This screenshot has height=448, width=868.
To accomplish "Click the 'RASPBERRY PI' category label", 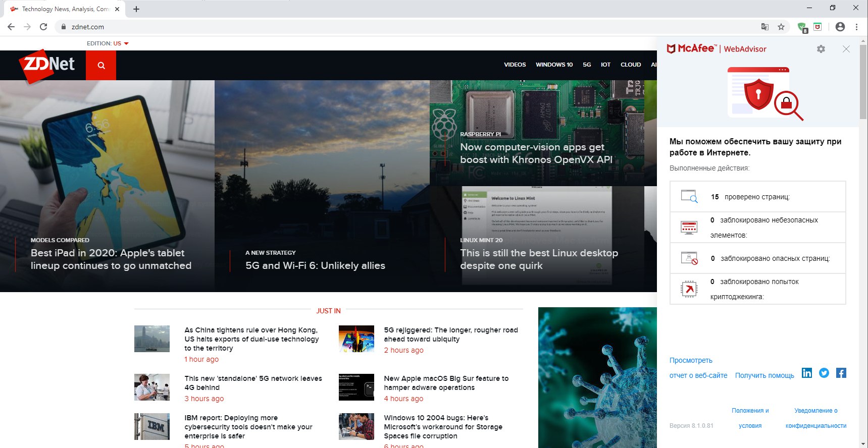I will click(x=480, y=134).
